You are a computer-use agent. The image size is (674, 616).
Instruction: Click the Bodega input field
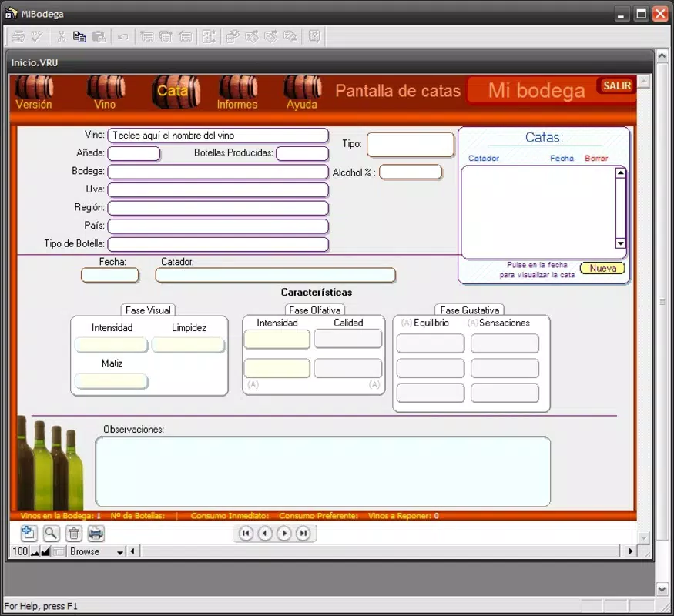[x=218, y=172]
